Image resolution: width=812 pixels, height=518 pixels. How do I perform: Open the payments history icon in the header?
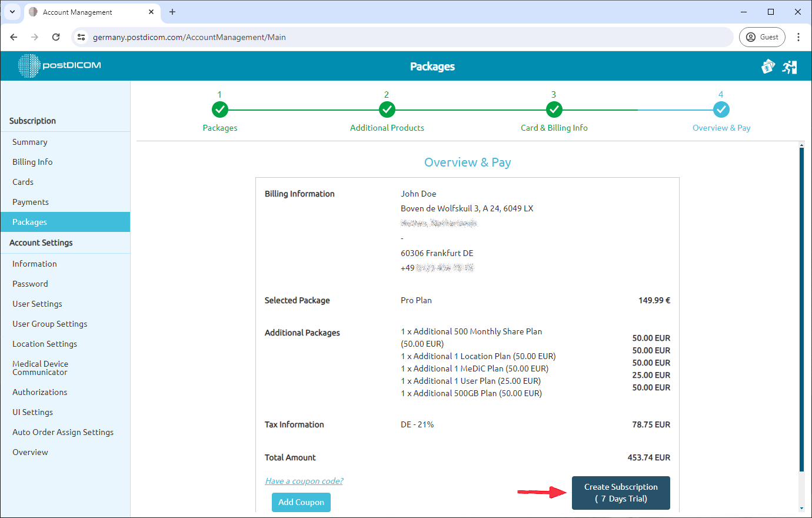[x=768, y=67]
